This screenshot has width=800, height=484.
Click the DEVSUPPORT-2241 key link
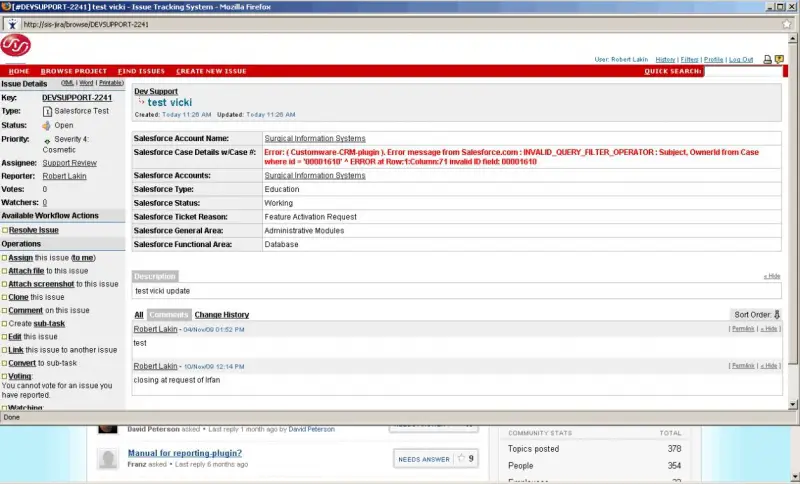point(77,97)
